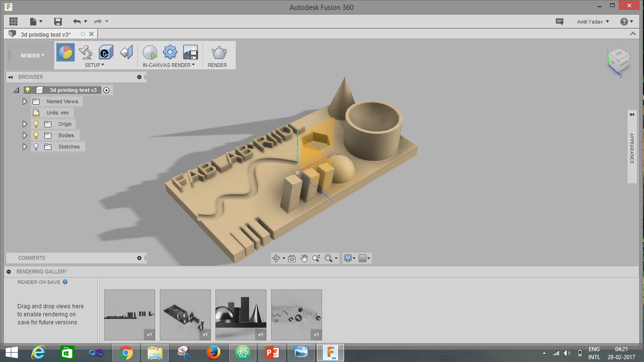Viewport: 644px width, 362px height.
Task: Toggle visibility bulb of root component
Action: pos(27,90)
